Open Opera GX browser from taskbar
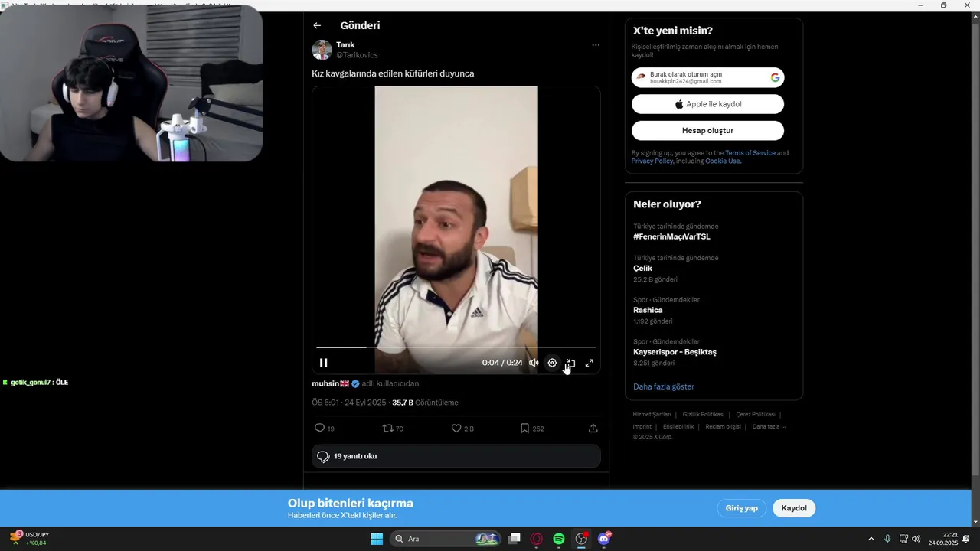 [537, 539]
